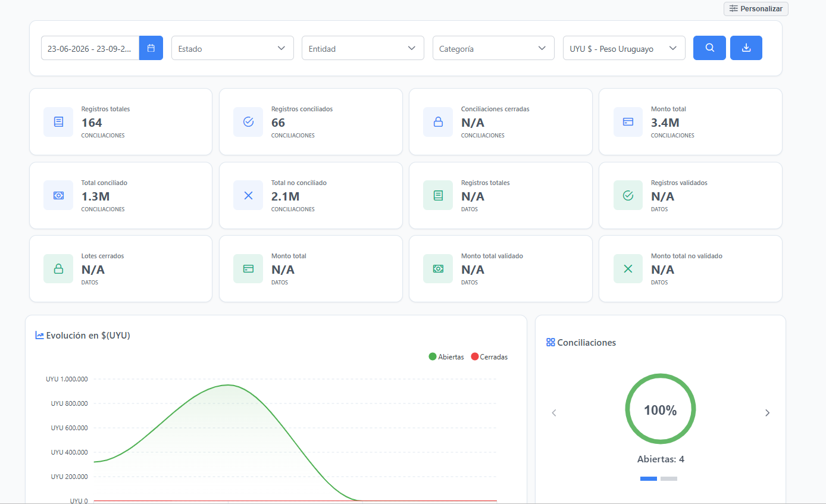Click the Registros conciliados check-circle icon

(248, 122)
